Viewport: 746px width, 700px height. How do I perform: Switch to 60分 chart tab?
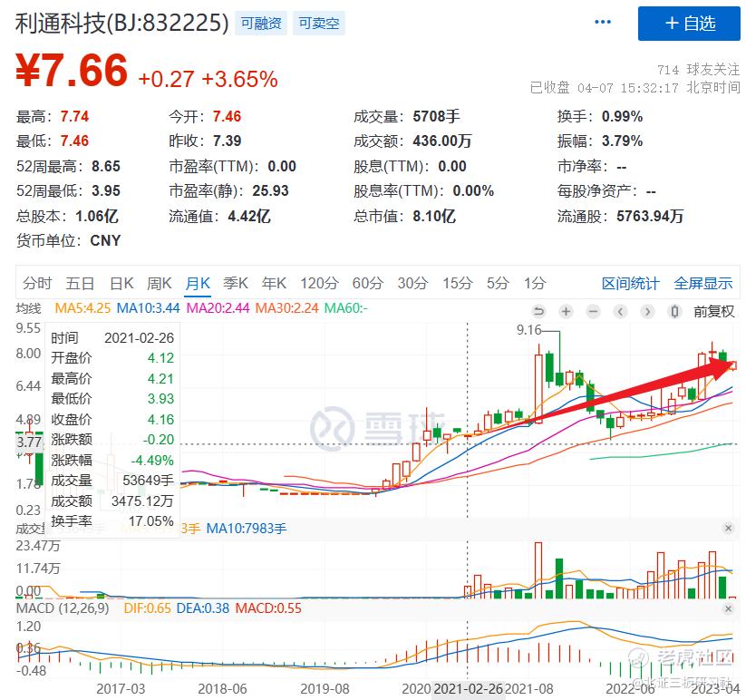[x=368, y=283]
